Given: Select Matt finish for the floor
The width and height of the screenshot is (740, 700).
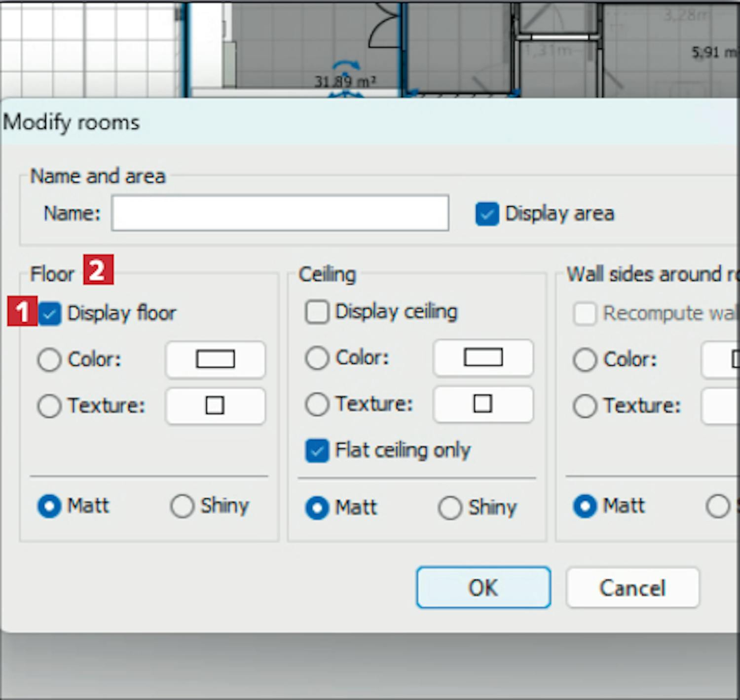Looking at the screenshot, I should click(49, 506).
